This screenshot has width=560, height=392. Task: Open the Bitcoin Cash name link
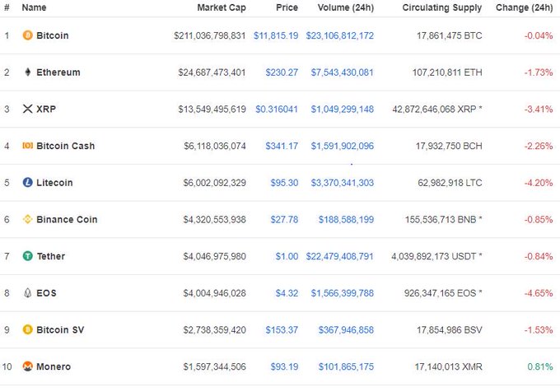(66, 146)
